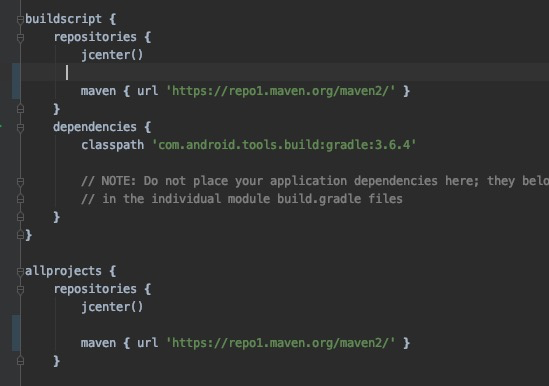This screenshot has width=549, height=386.
Task: Click 'repositories' inside allprojects block
Action: pos(95,289)
